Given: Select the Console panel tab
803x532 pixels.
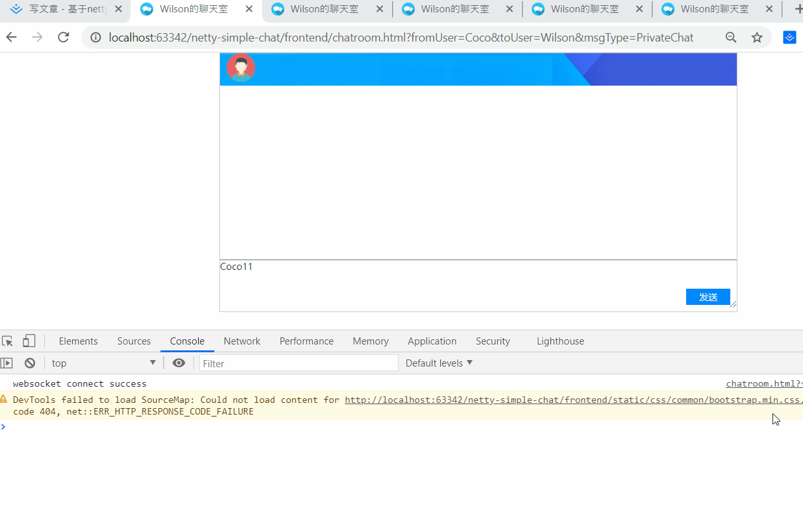Looking at the screenshot, I should coord(187,341).
